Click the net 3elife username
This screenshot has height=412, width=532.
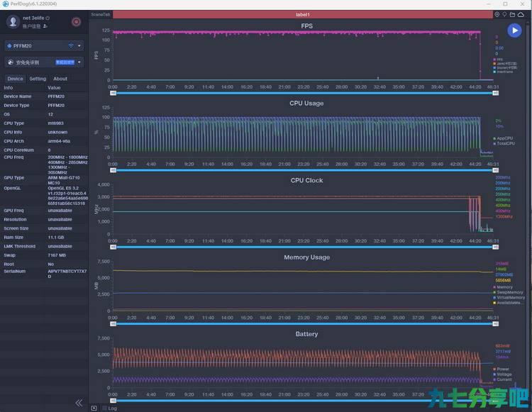click(33, 18)
